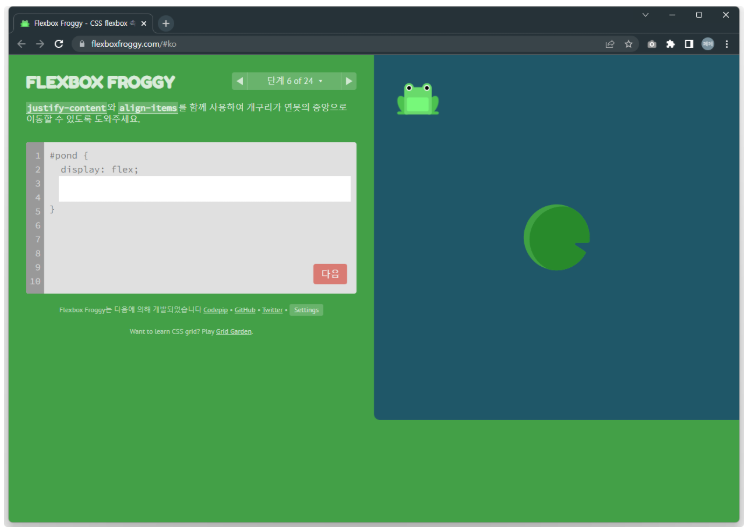Click the green lily pad
Screen dimensions: 749x530
coord(556,237)
